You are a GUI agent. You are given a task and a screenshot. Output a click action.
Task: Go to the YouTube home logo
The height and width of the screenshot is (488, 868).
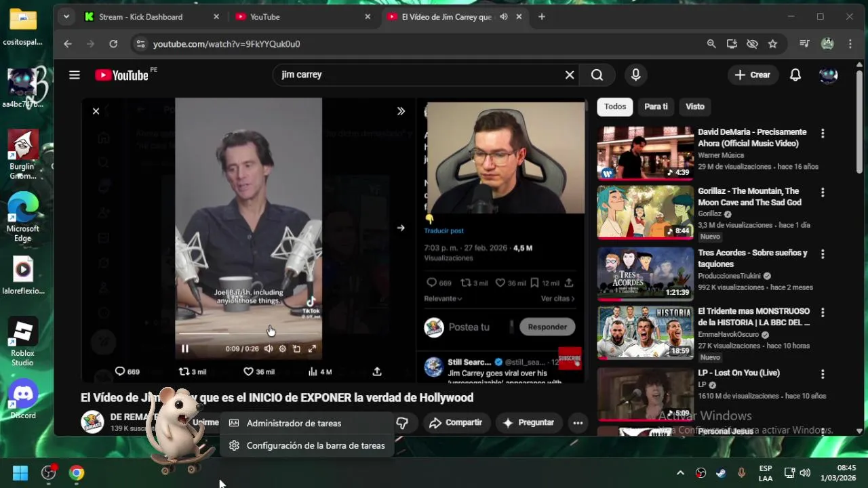pos(121,75)
